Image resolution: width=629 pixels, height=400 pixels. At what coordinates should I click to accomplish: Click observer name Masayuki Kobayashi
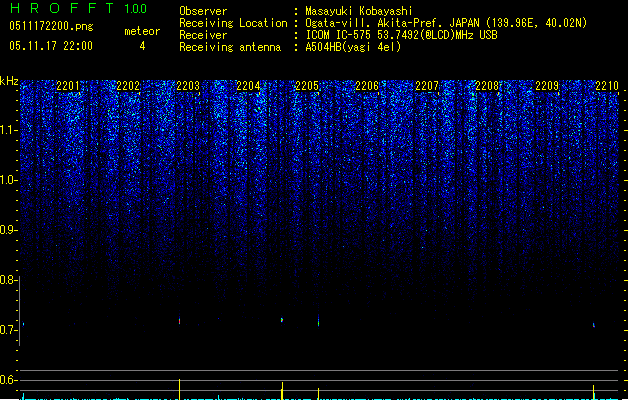(359, 11)
